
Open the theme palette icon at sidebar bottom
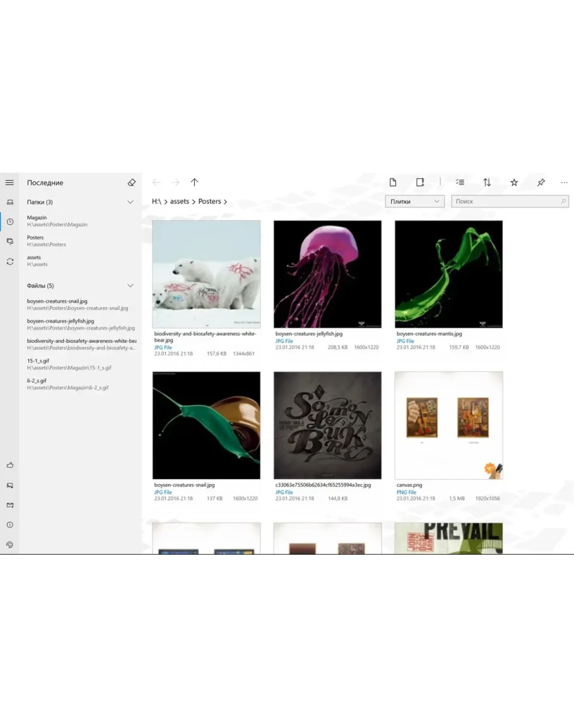point(9,545)
